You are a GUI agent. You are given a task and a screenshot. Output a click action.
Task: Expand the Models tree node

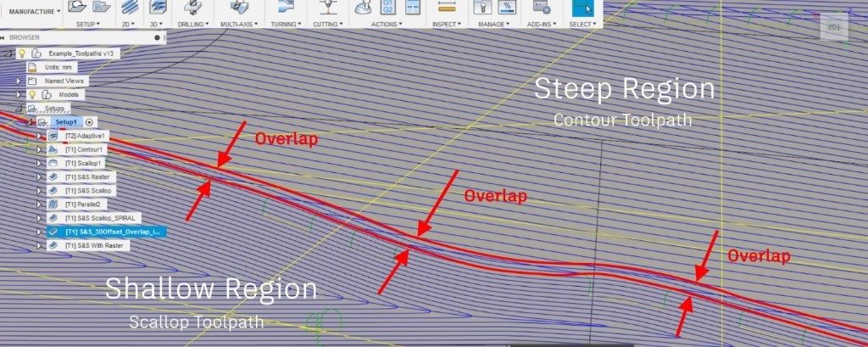coord(19,95)
